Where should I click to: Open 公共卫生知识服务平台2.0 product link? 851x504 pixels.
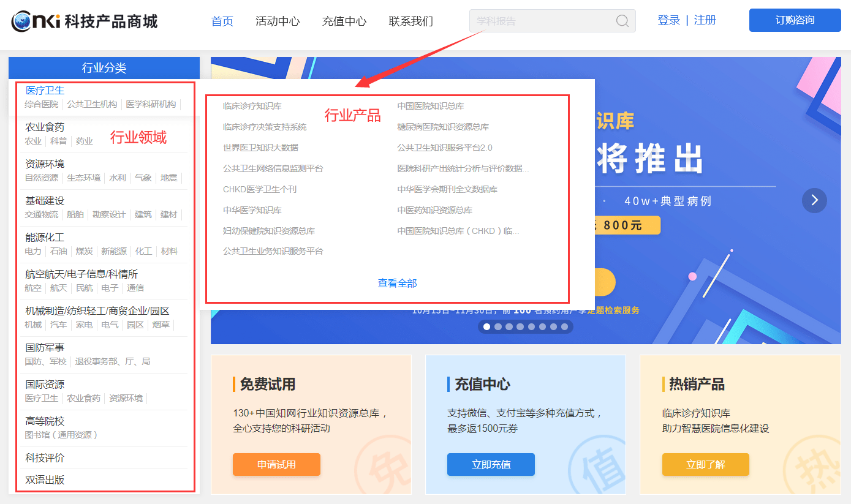pos(445,148)
